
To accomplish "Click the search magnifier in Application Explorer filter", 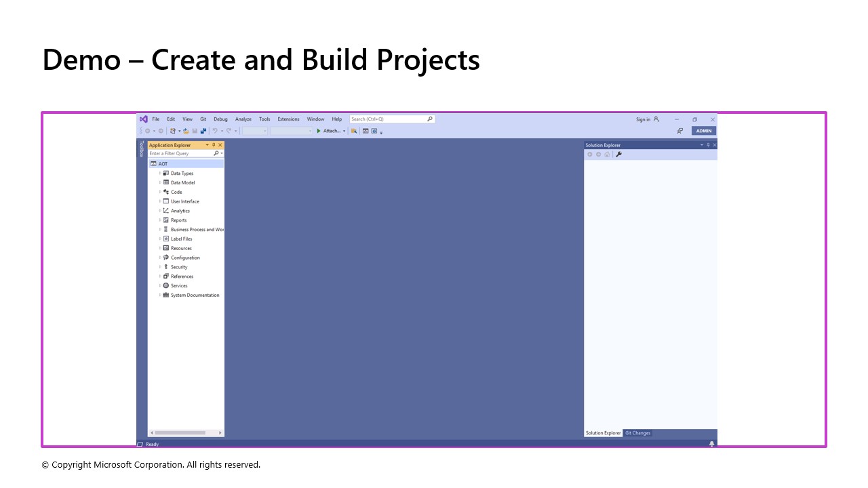I will coord(216,153).
